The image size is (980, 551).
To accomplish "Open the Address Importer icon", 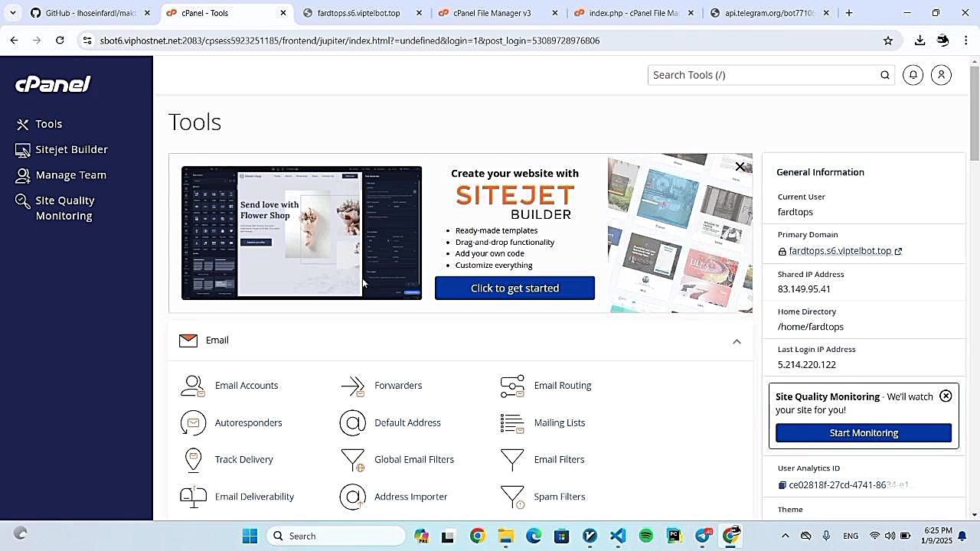I will [x=353, y=497].
